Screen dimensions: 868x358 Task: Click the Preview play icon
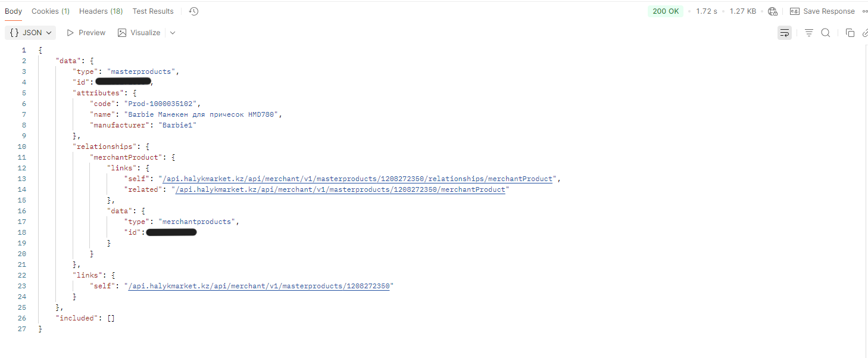pyautogui.click(x=70, y=33)
